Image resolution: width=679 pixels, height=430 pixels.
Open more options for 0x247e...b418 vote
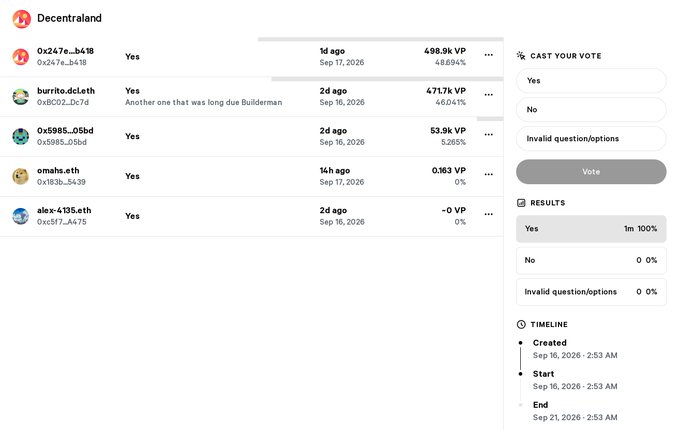[488, 55]
